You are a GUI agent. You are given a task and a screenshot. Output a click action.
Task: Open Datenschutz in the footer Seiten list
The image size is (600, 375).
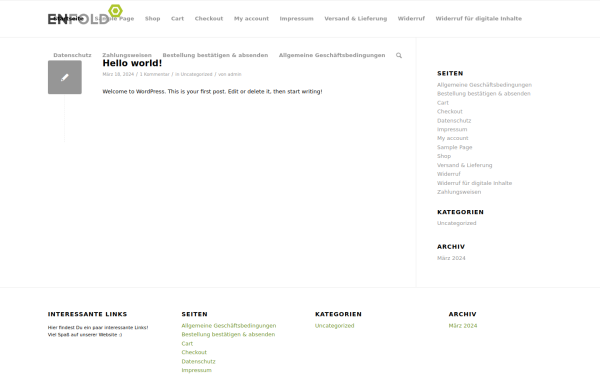[199, 361]
